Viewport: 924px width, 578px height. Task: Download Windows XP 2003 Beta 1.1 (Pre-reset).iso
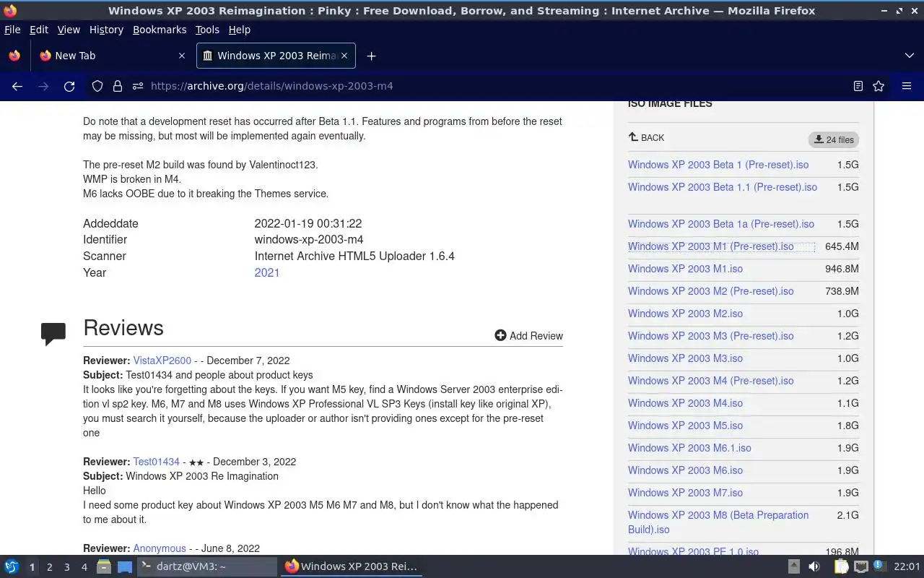click(x=723, y=187)
